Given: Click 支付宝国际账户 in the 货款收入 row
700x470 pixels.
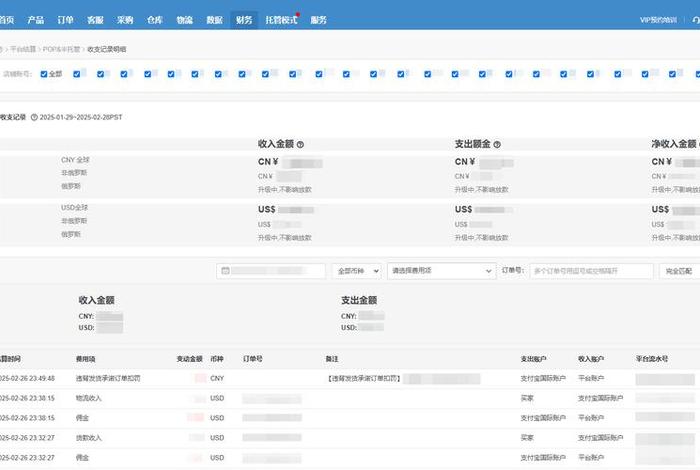Looking at the screenshot, I should pyautogui.click(x=600, y=438).
